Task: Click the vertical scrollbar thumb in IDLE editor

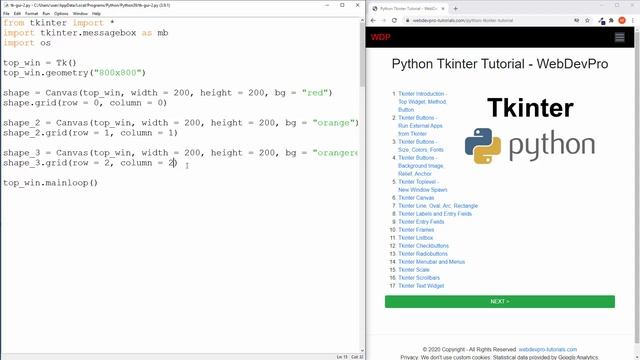Action: tap(362, 54)
